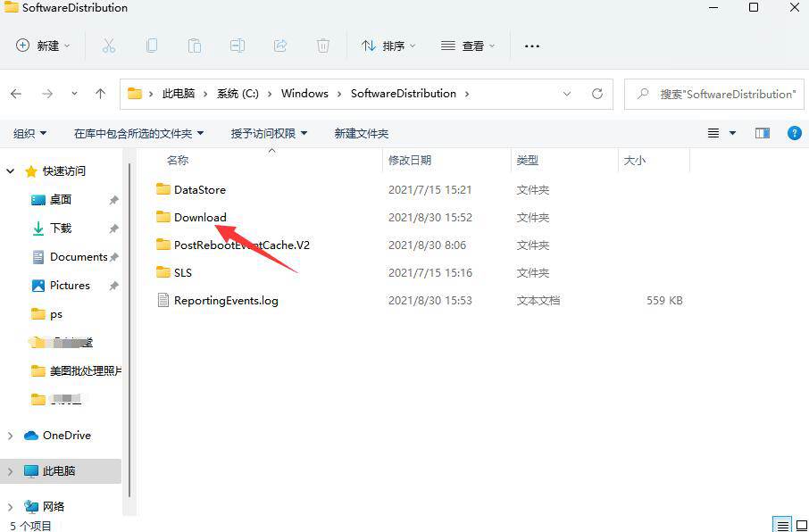
Task: Open the 查看 view dropdown
Action: [467, 46]
